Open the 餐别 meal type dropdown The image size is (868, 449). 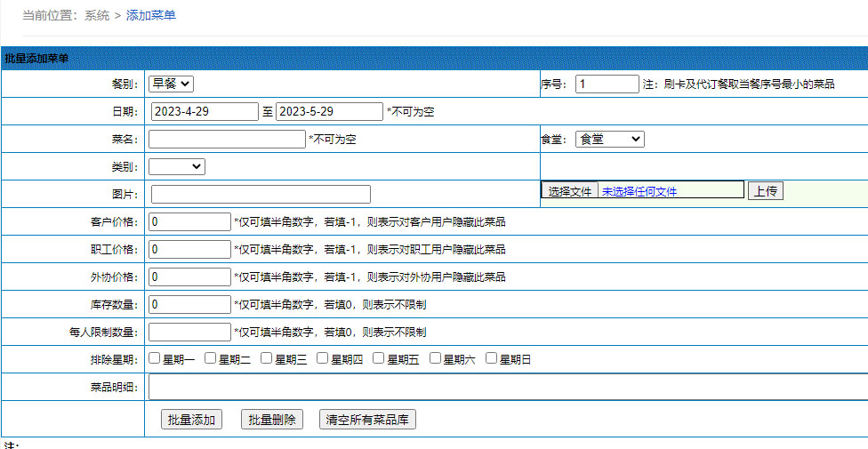click(x=171, y=84)
